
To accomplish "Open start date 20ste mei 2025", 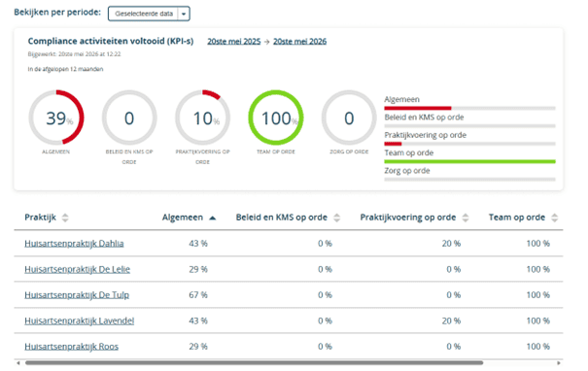I will (234, 42).
